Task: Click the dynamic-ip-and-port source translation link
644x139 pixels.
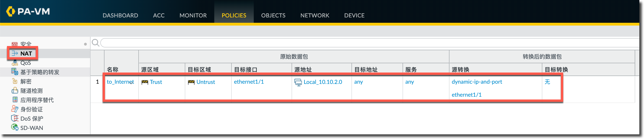Action: point(477,82)
